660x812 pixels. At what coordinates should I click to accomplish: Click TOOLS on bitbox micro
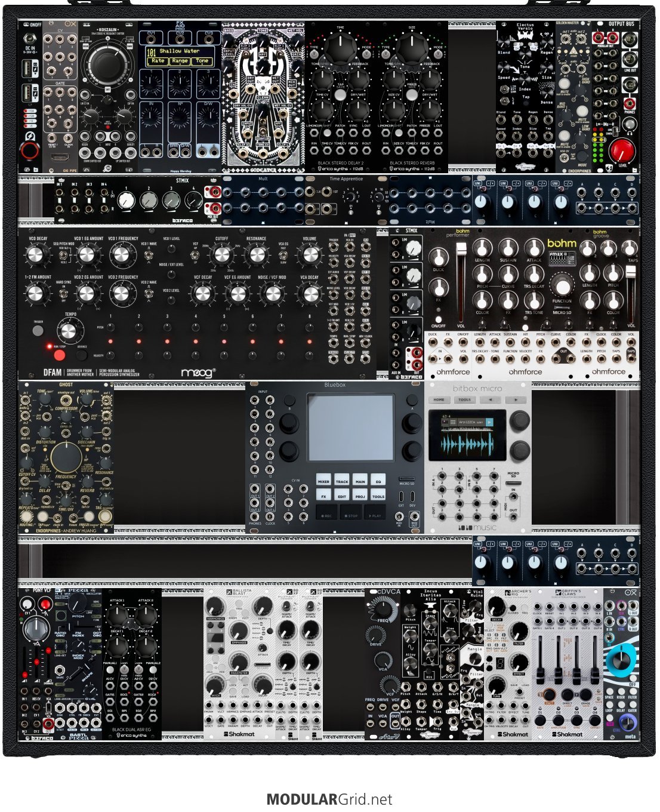pyautogui.click(x=464, y=399)
